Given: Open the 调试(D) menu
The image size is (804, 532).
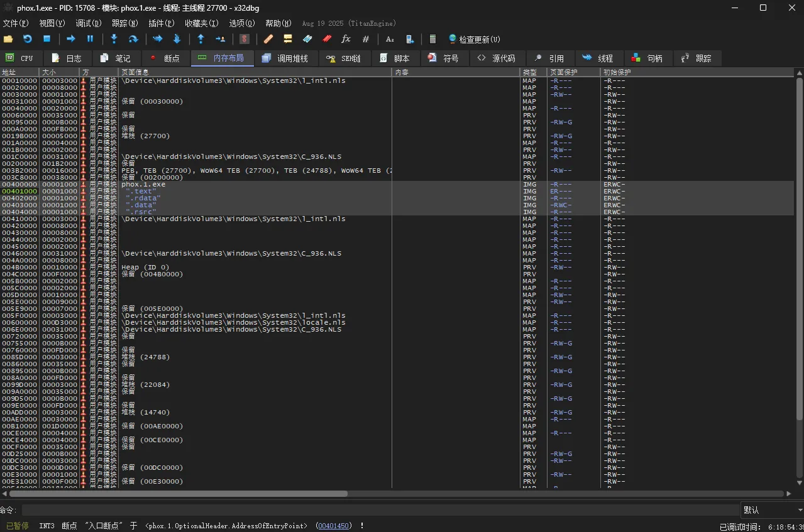Looking at the screenshot, I should (x=88, y=23).
